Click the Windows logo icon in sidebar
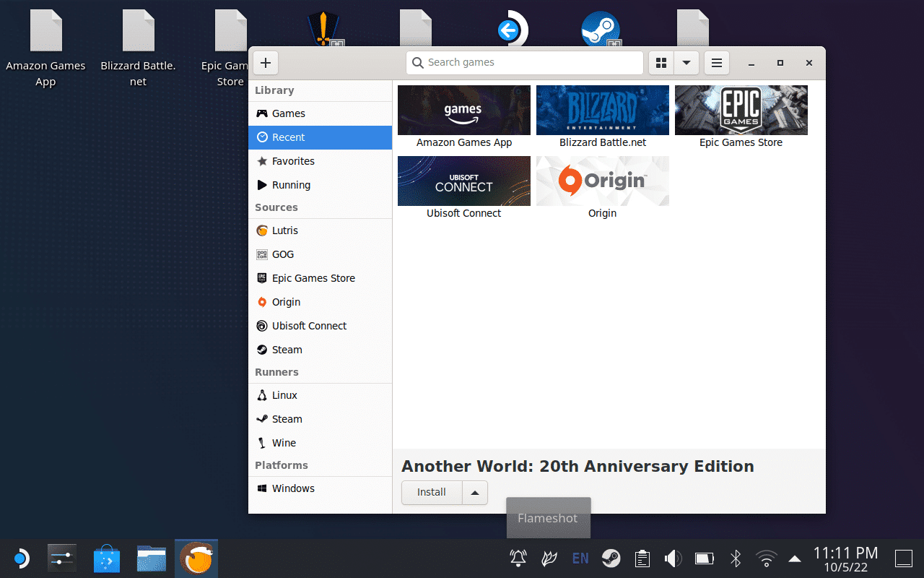Viewport: 924px width, 578px height. tap(262, 488)
